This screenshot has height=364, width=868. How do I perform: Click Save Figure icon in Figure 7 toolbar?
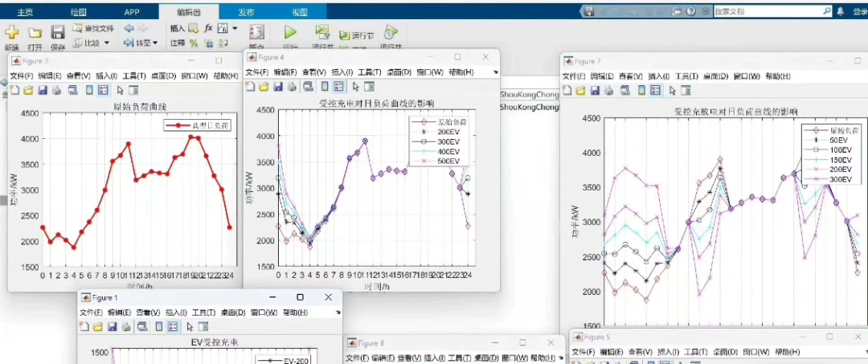(595, 90)
